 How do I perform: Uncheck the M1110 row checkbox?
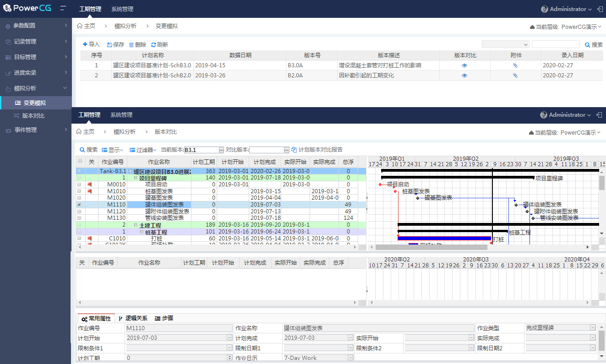point(80,205)
